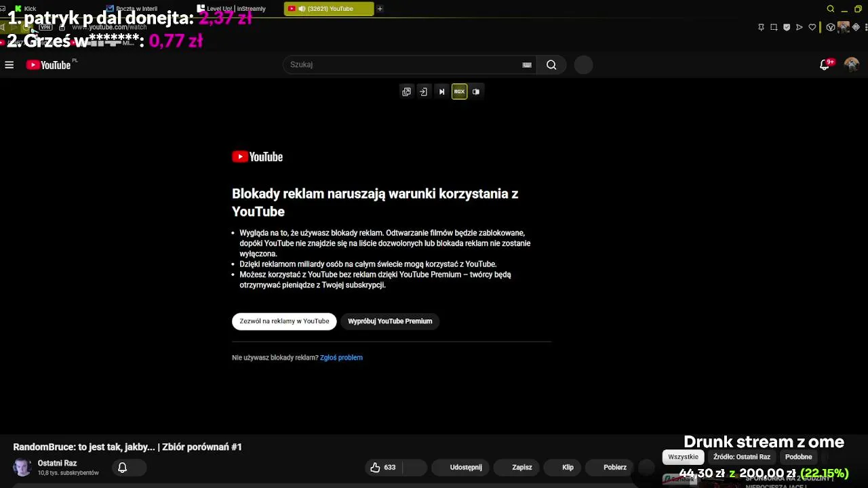Screen dimensions: 868x488
Task: Click the exit-arrow icon in video overlay toolbar
Action: (x=423, y=91)
